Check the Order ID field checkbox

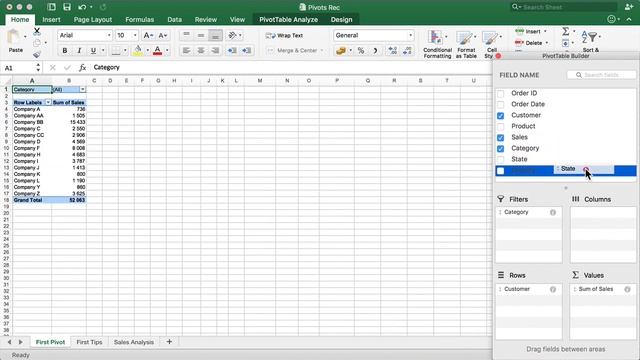click(500, 93)
